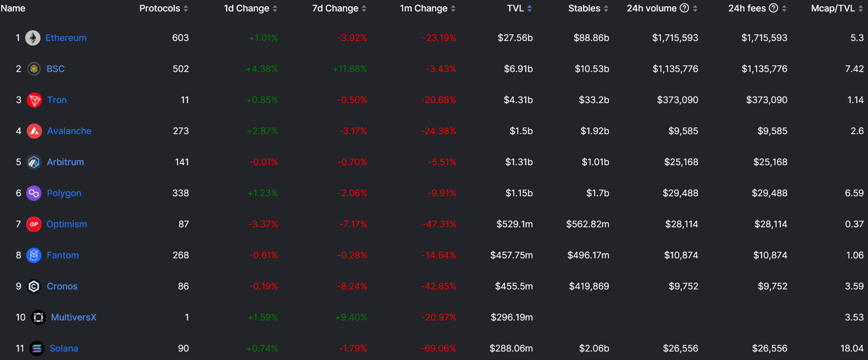Sort by 1d Change column
This screenshot has height=360, width=868.
[275, 8]
